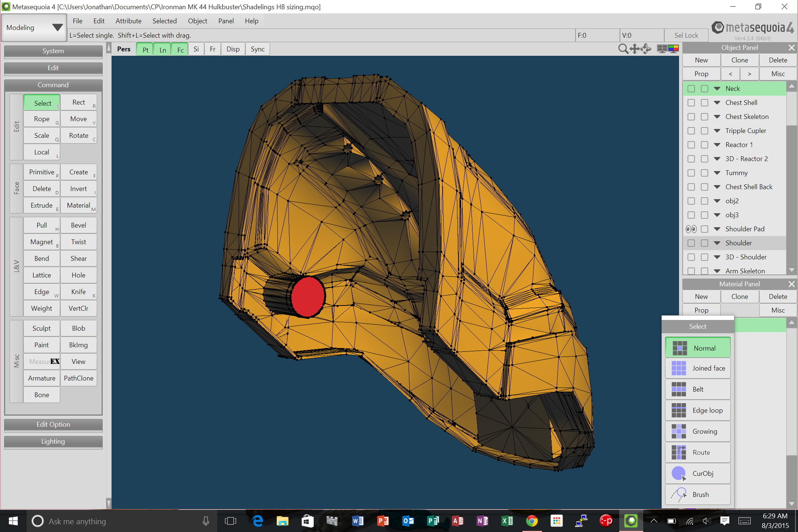The height and width of the screenshot is (532, 798).
Task: Open Google Chrome from taskbar
Action: point(532,521)
